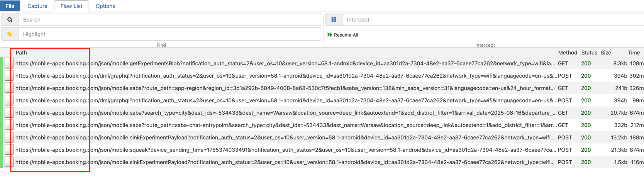Select the saba-chat-entrypoint request path

coord(286,125)
